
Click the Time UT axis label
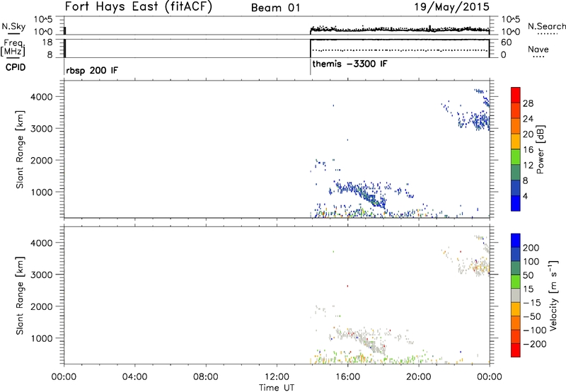pyautogui.click(x=277, y=388)
